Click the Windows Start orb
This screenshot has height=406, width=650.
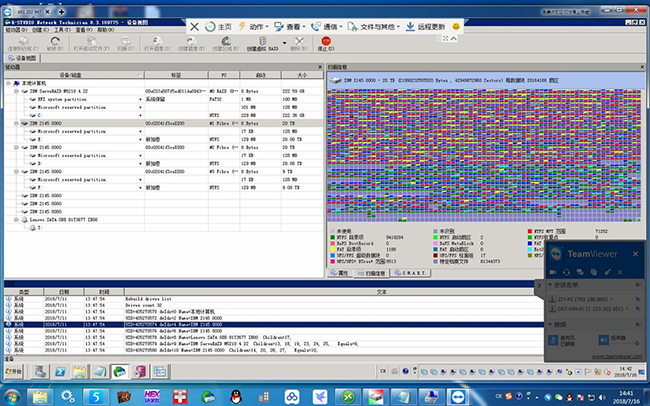click(x=12, y=397)
